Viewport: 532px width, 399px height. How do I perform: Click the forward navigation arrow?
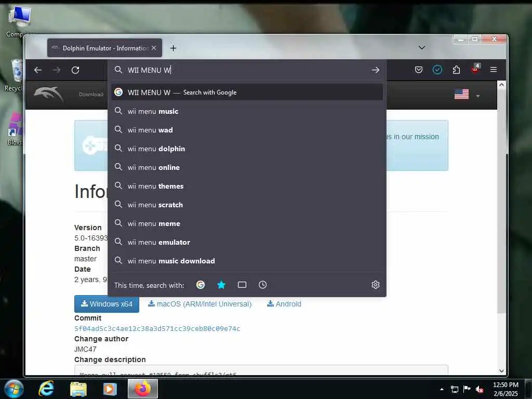(56, 70)
